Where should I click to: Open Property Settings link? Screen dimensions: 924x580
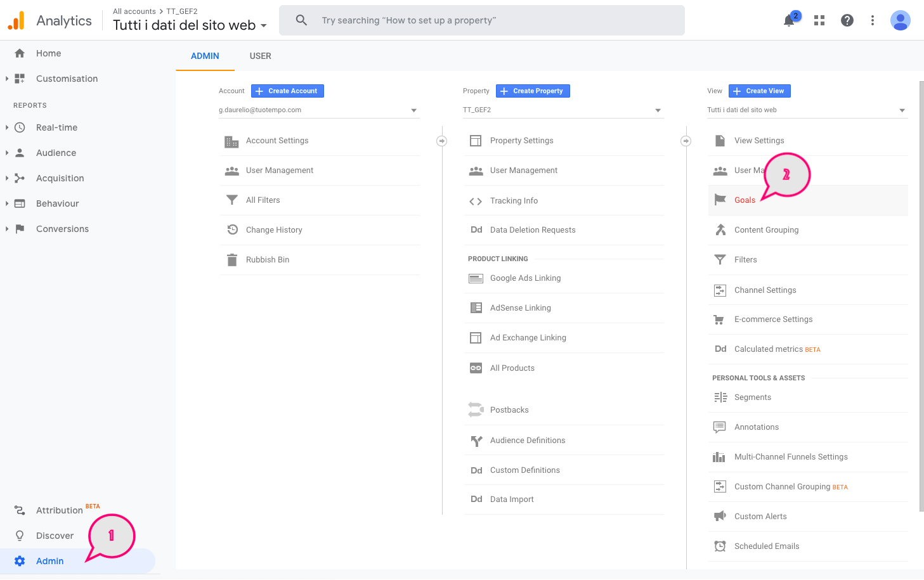click(521, 141)
